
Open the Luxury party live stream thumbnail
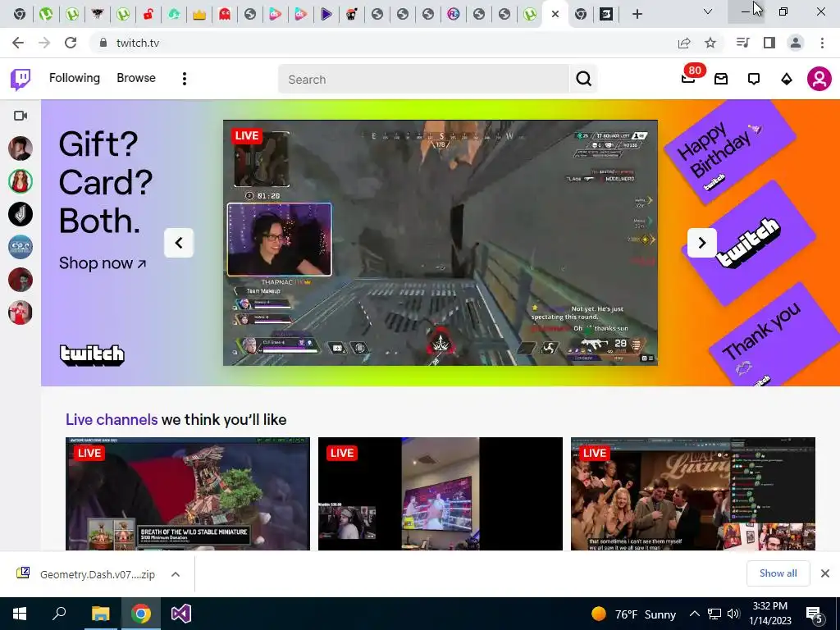coord(692,493)
